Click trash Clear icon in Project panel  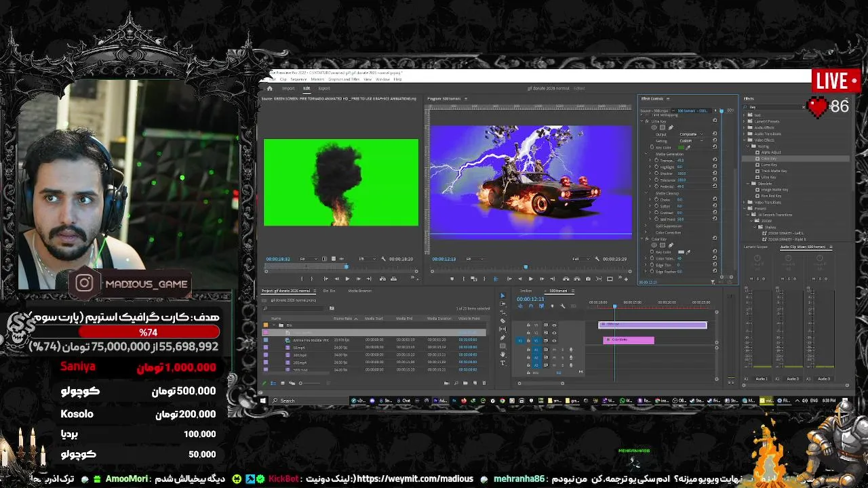[484, 383]
